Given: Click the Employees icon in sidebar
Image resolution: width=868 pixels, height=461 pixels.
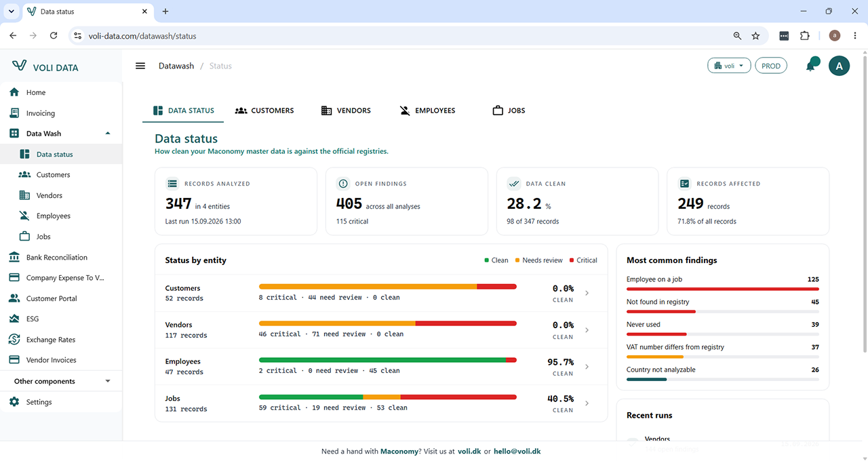Looking at the screenshot, I should pos(25,216).
